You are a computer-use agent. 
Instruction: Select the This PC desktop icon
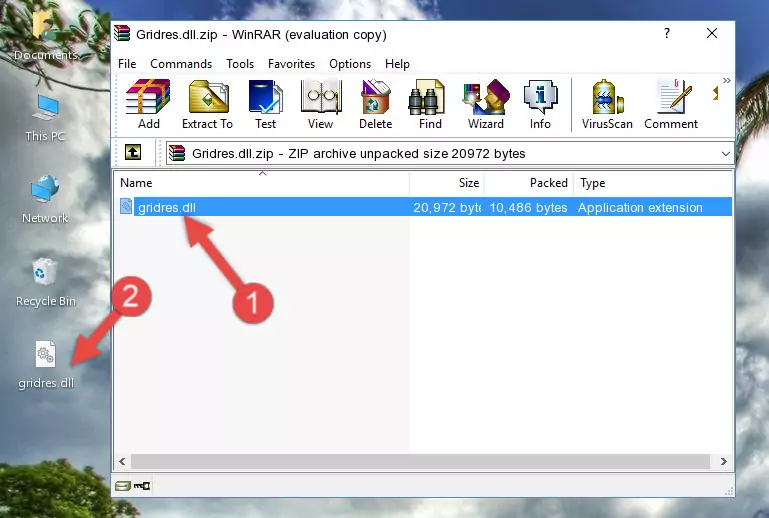(x=45, y=118)
